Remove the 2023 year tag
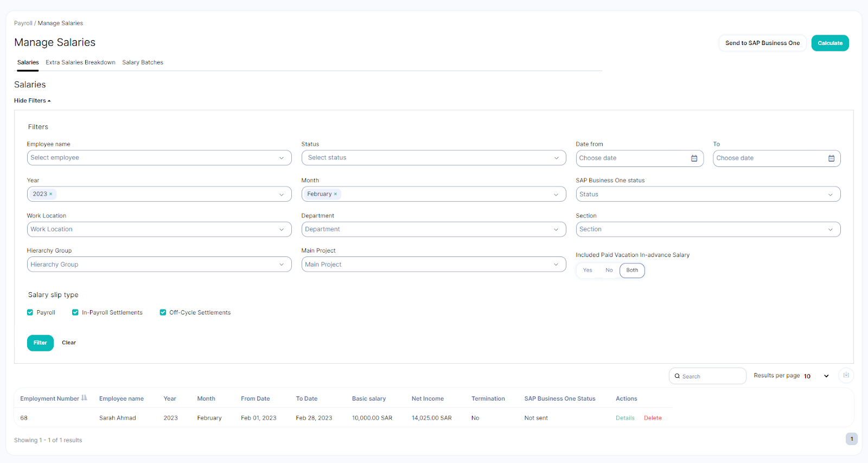Screen dimensions: 868x463 (x=51, y=194)
